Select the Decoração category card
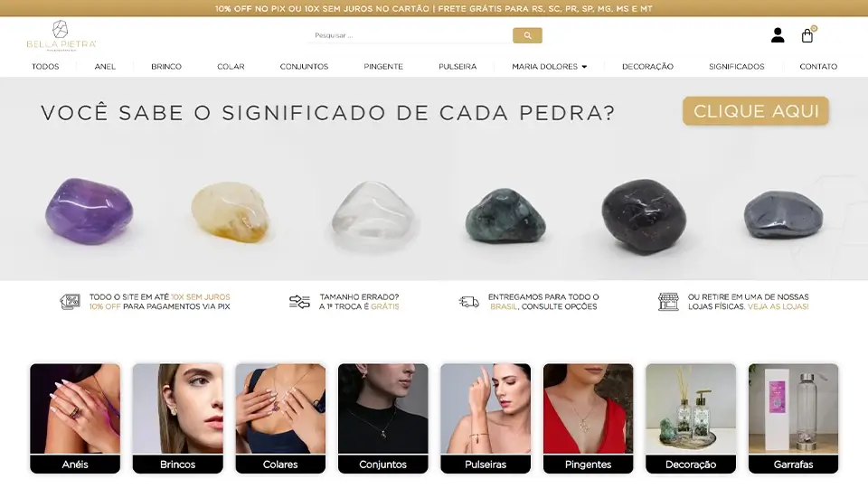This screenshot has width=868, height=488. pyautogui.click(x=691, y=418)
